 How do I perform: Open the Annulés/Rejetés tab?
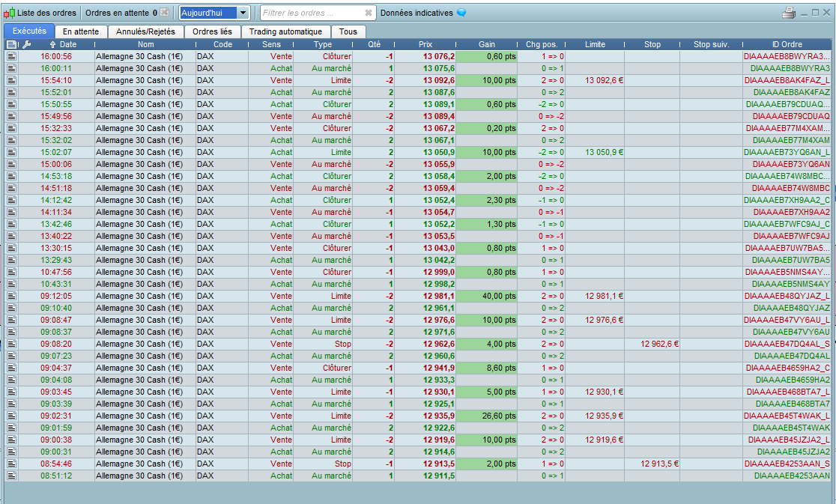click(145, 31)
